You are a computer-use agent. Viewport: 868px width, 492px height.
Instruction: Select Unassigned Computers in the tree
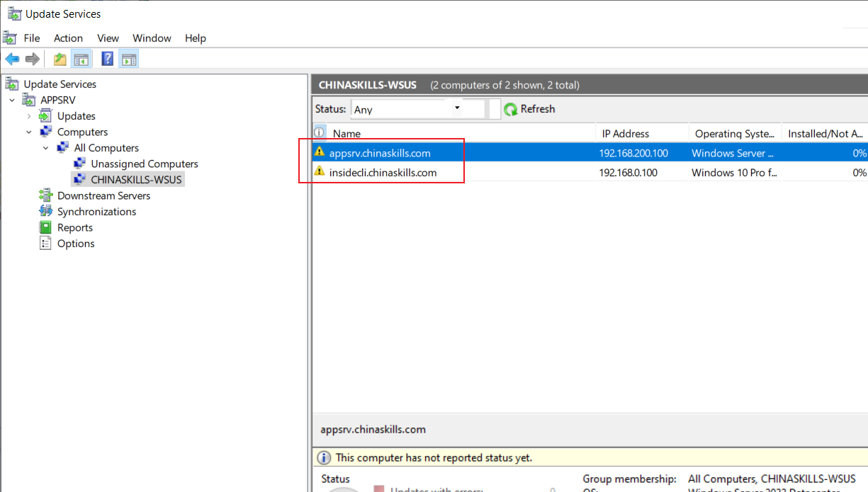[x=145, y=164]
